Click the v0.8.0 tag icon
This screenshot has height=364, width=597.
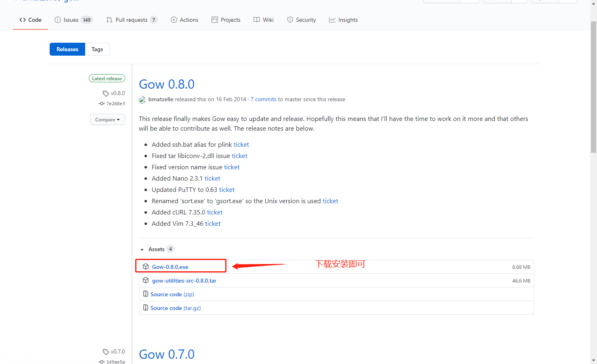coord(106,94)
